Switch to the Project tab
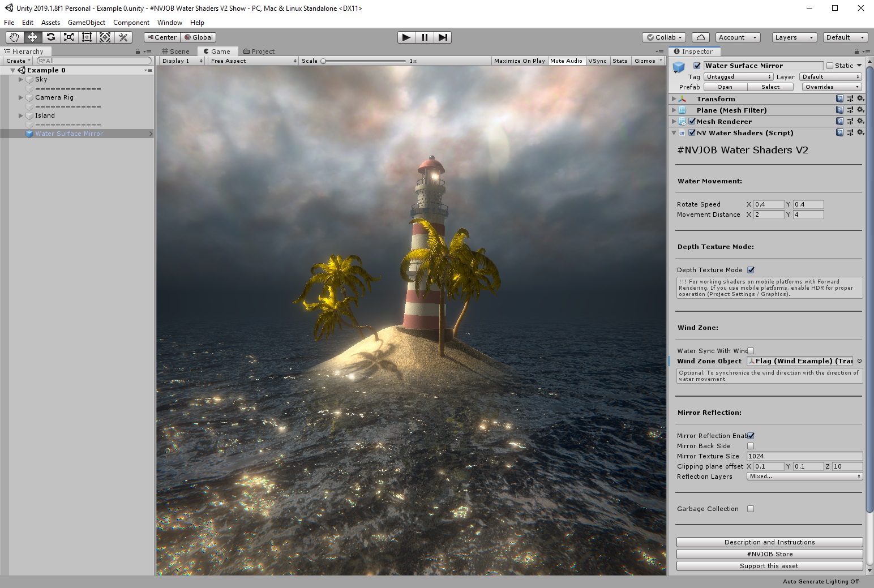Viewport: 874px width, 588px height. pyautogui.click(x=259, y=51)
